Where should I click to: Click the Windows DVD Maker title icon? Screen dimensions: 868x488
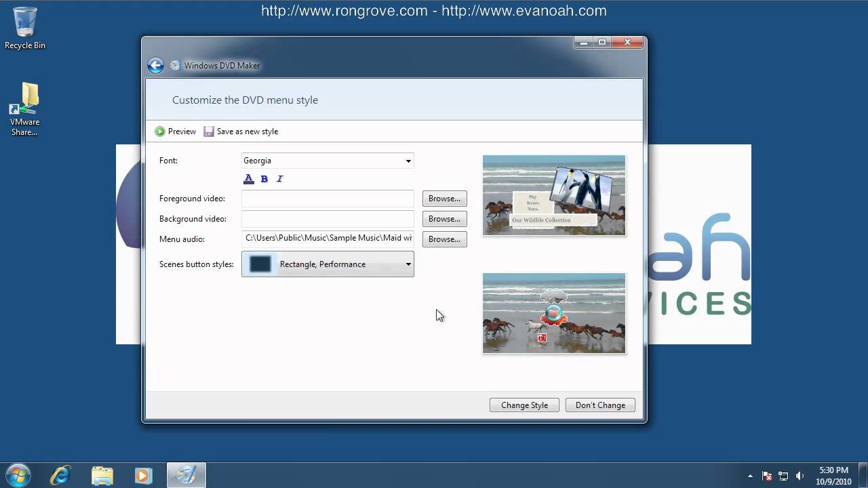tap(175, 66)
